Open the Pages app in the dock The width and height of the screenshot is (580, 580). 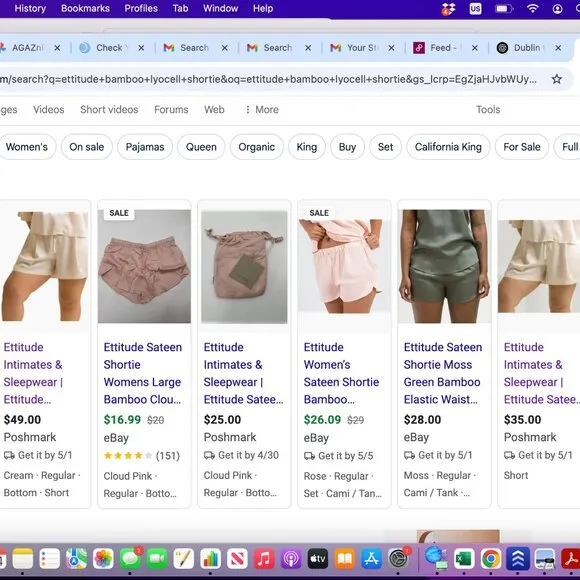click(x=184, y=558)
